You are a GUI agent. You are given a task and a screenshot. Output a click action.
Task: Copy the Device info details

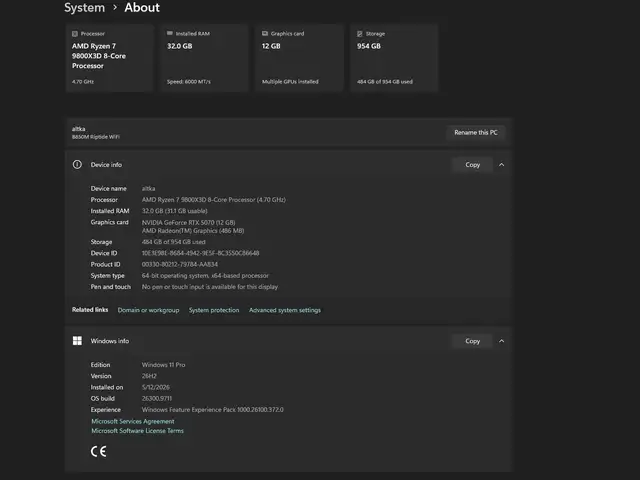[473, 165]
